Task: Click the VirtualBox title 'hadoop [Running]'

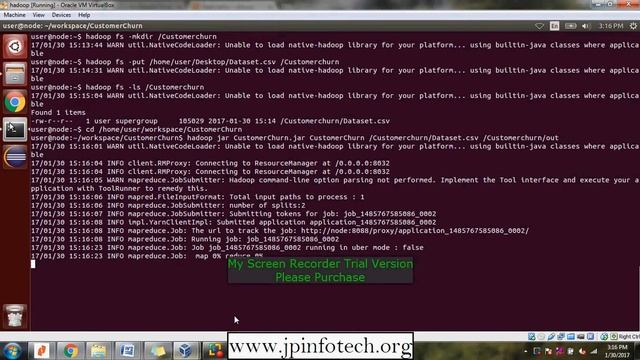Action: click(x=62, y=5)
